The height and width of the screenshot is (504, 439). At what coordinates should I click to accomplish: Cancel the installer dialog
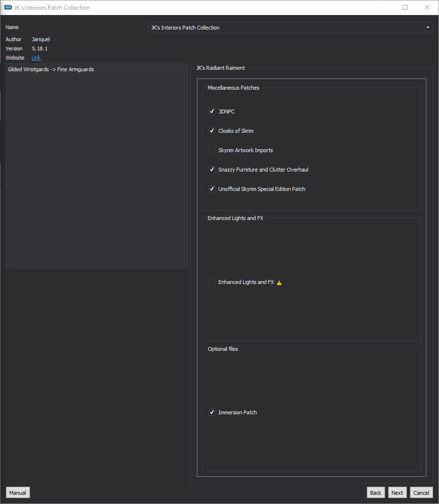tap(421, 492)
